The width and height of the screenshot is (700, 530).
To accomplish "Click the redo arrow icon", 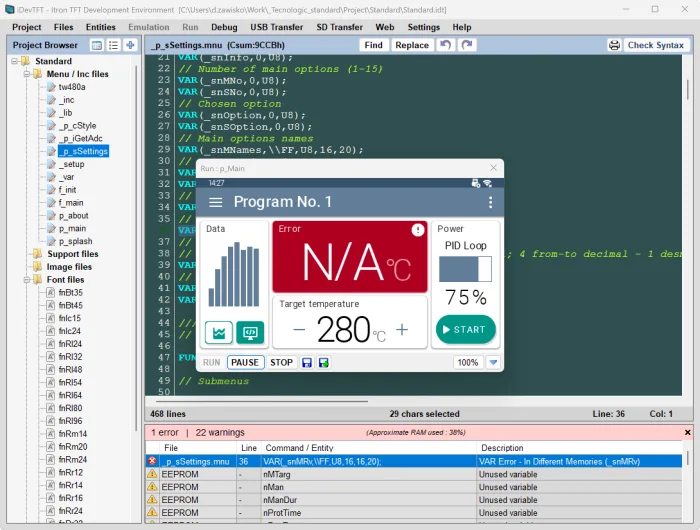I will [x=467, y=45].
